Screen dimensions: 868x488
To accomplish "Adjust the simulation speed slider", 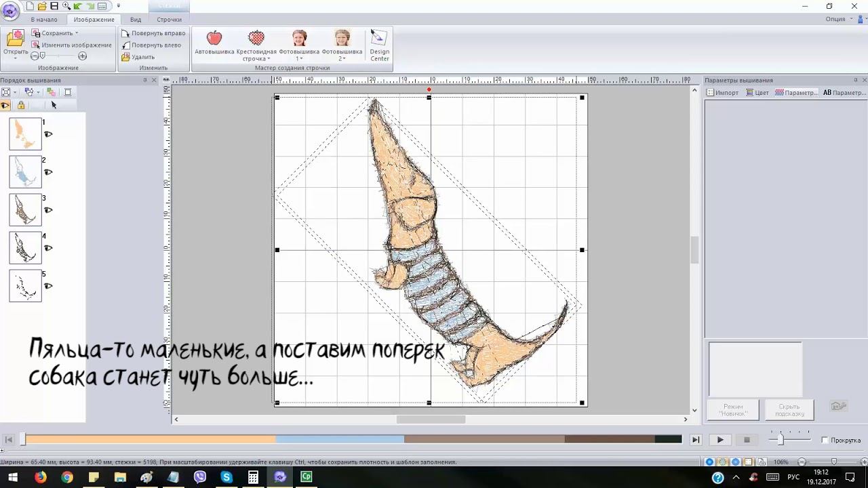I will [x=780, y=439].
